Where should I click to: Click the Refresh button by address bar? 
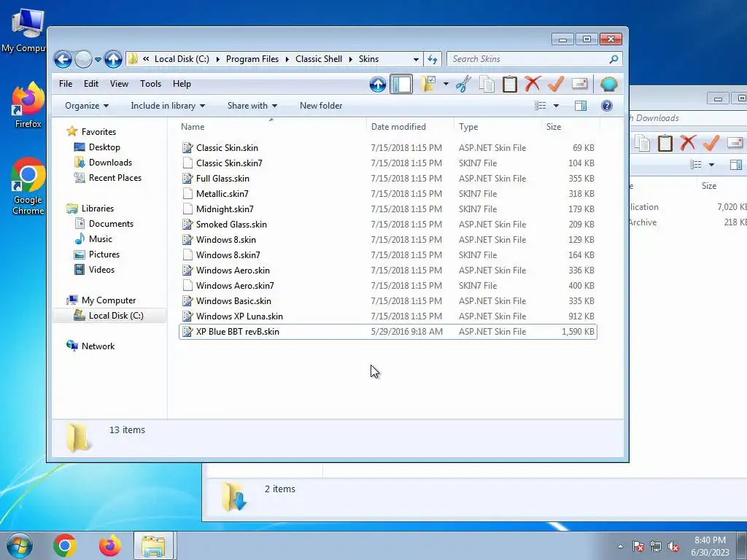(433, 59)
